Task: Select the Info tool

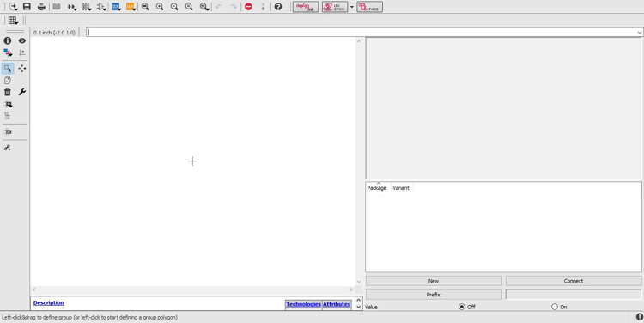Action: 8,40
